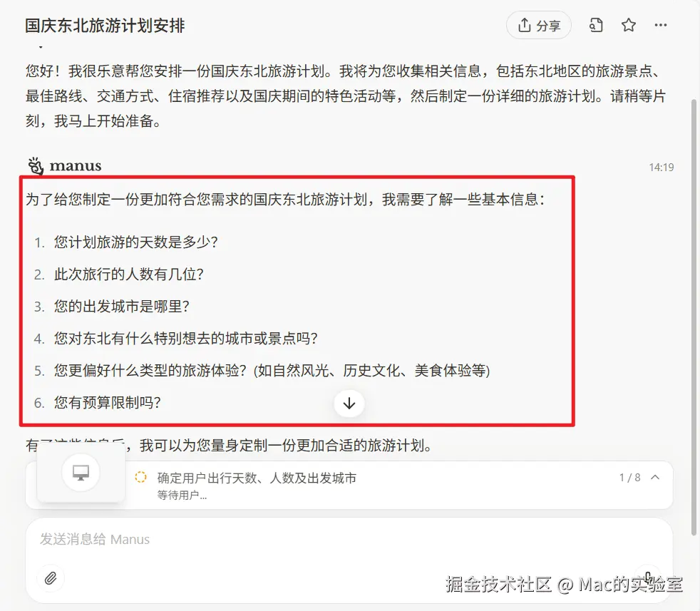This screenshot has height=611, width=700.
Task: Click question 6 您有预算限制吗
Action: click(x=107, y=403)
